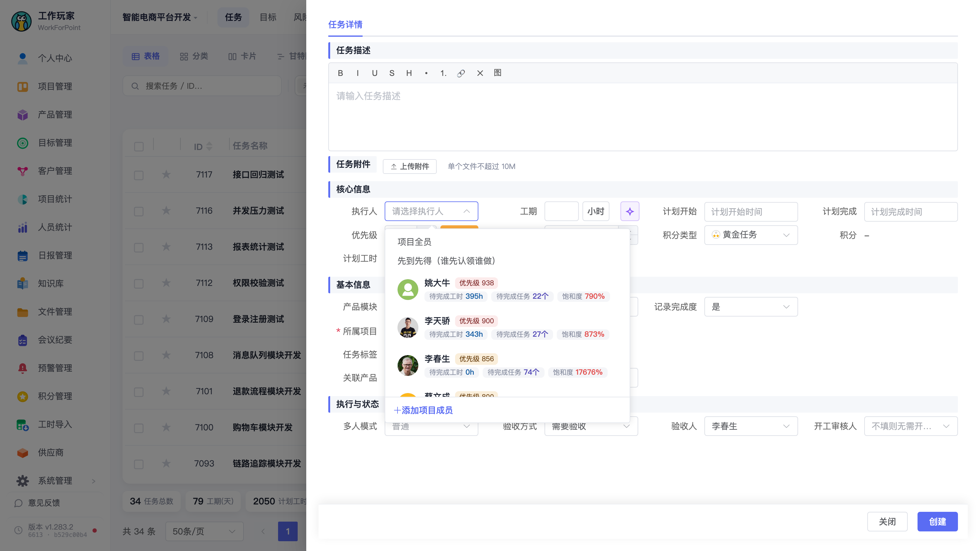
Task: Open 预警管理 in sidebar
Action: tap(55, 368)
